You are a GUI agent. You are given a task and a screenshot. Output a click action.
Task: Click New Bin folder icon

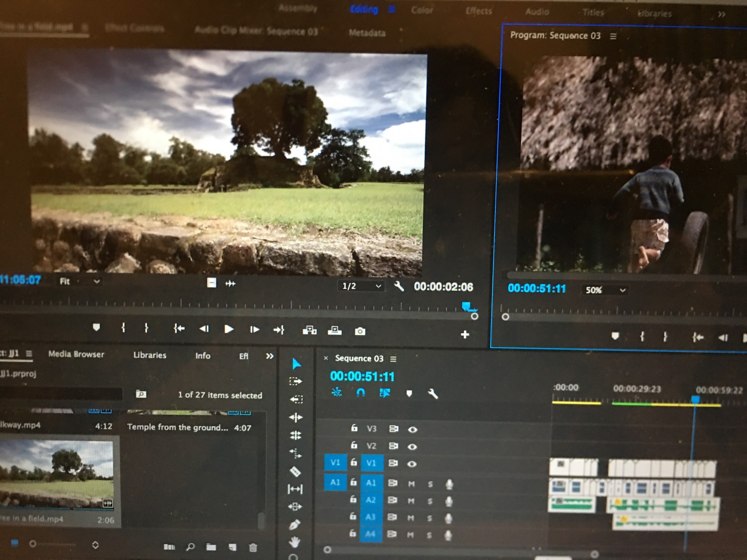(x=211, y=547)
